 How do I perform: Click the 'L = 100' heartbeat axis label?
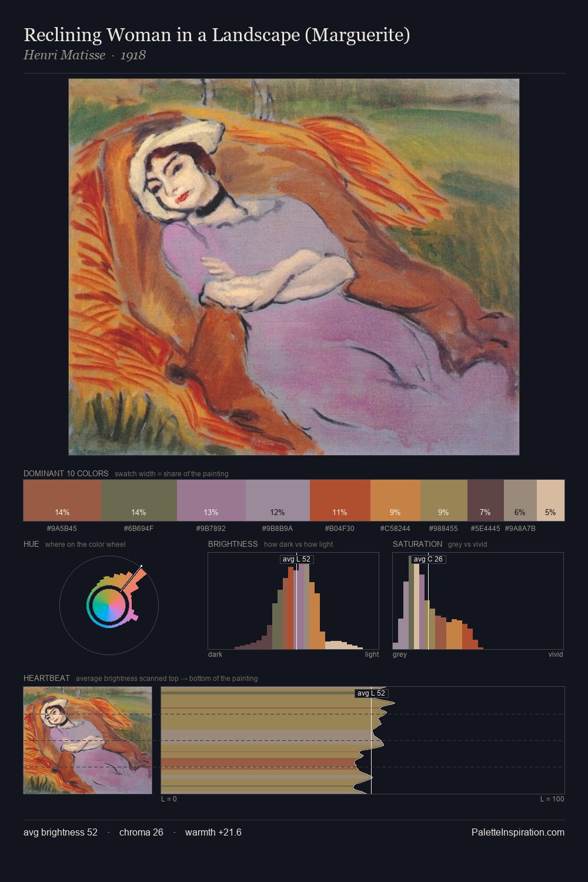[x=552, y=799]
